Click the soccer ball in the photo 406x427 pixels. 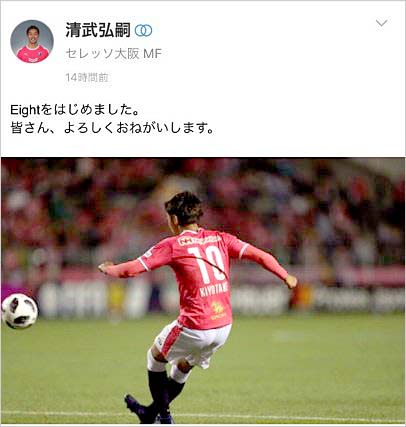point(20,311)
